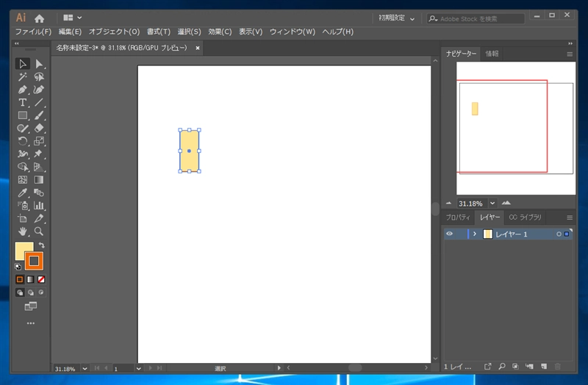Pick the Magic Wand tool
This screenshot has width=588, height=385.
[x=23, y=77]
